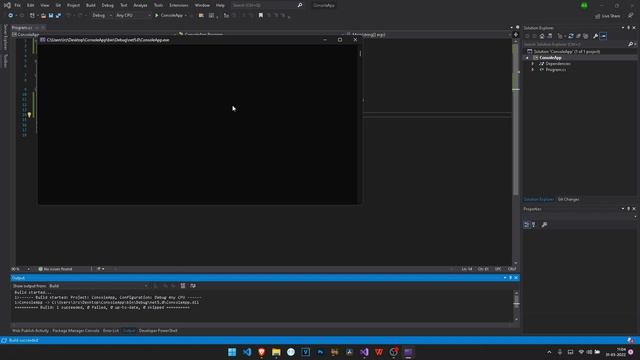Open the Debug configuration dropdown
The width and height of the screenshot is (640, 360).
[102, 16]
